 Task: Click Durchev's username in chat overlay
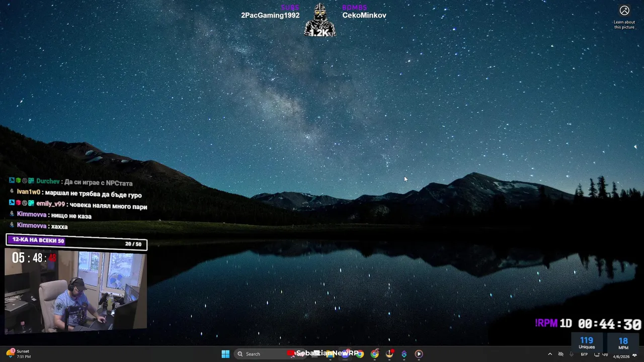click(x=48, y=182)
